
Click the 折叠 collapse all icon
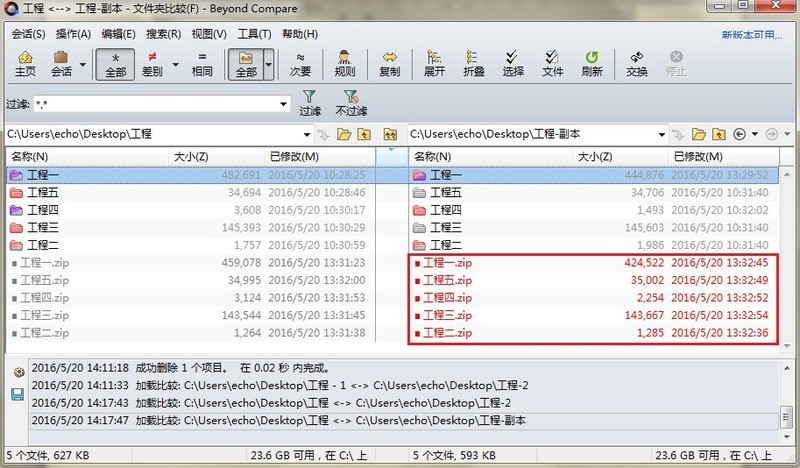tap(473, 64)
